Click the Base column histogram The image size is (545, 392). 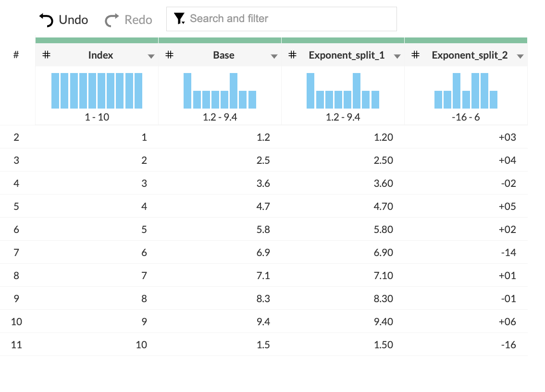220,91
